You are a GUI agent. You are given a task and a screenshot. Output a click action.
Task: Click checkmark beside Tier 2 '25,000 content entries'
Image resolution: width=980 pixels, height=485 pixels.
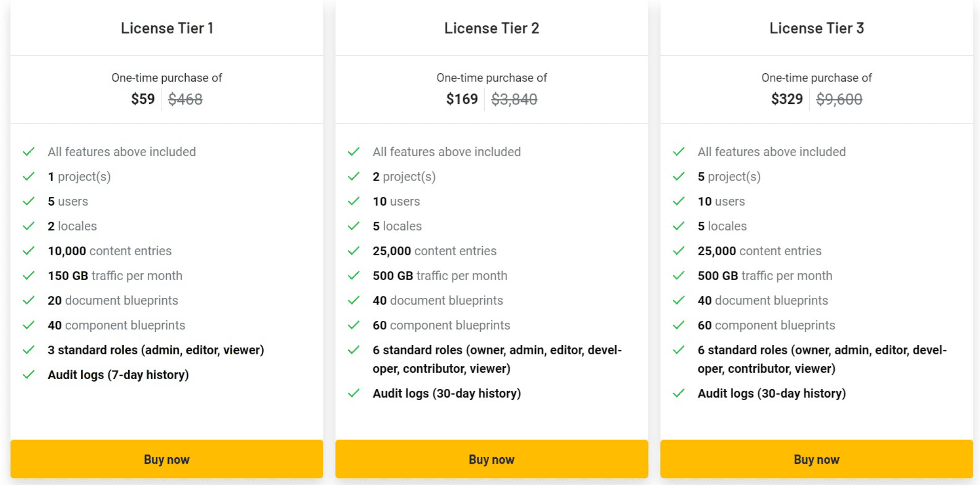pos(354,251)
